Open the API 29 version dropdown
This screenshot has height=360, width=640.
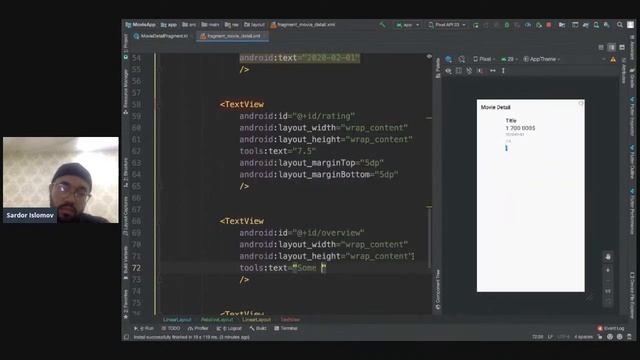click(x=509, y=59)
